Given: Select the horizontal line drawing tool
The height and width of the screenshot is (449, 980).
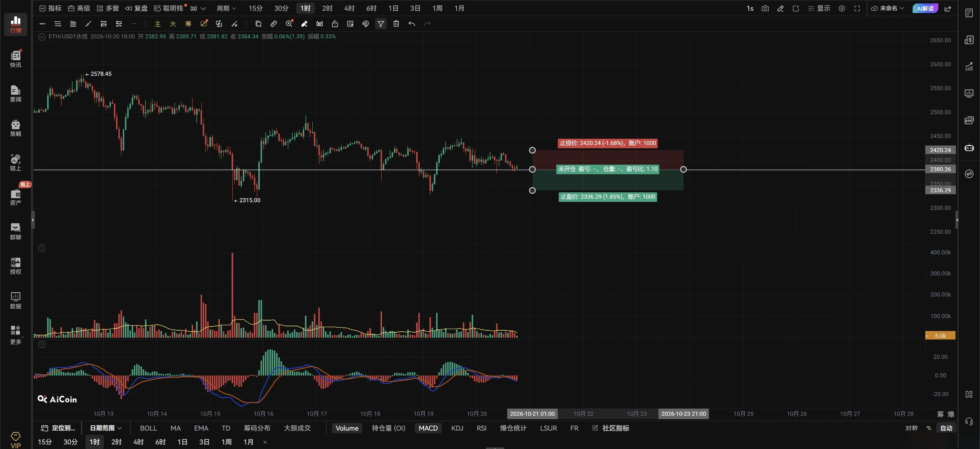Looking at the screenshot, I should 42,24.
